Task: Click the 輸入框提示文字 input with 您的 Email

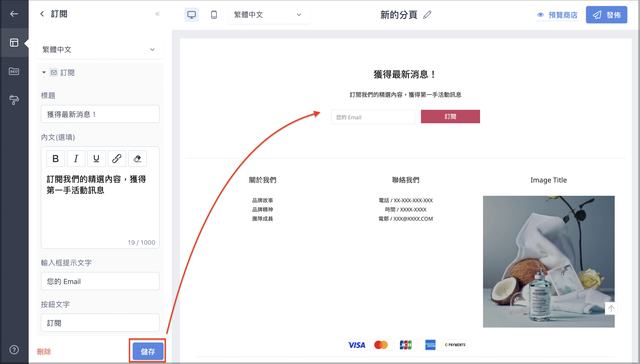Action: pyautogui.click(x=100, y=281)
